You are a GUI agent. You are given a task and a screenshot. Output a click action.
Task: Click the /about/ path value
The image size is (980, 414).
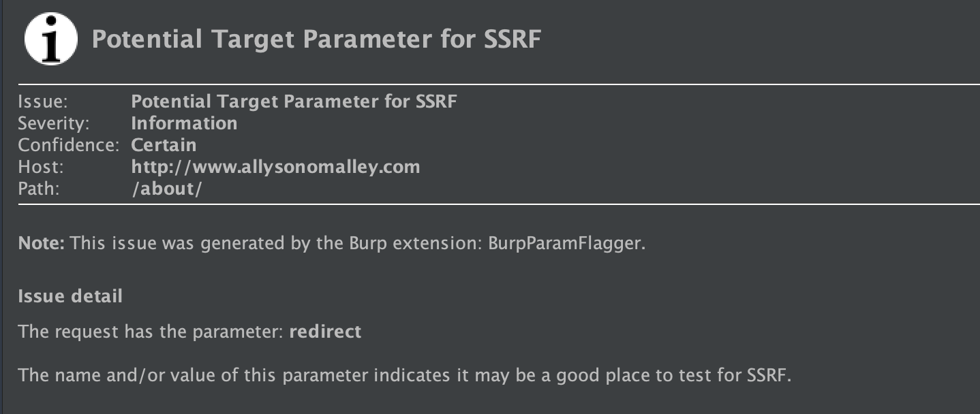[x=167, y=189]
